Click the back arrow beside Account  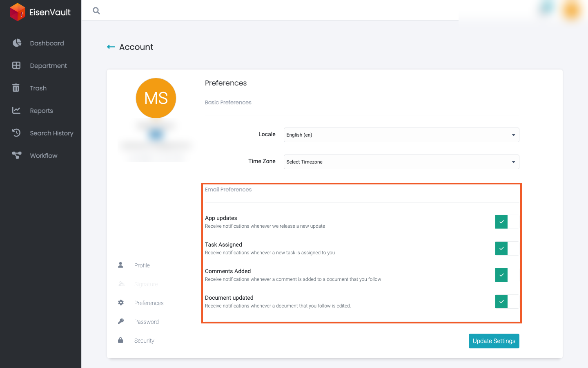(x=111, y=47)
